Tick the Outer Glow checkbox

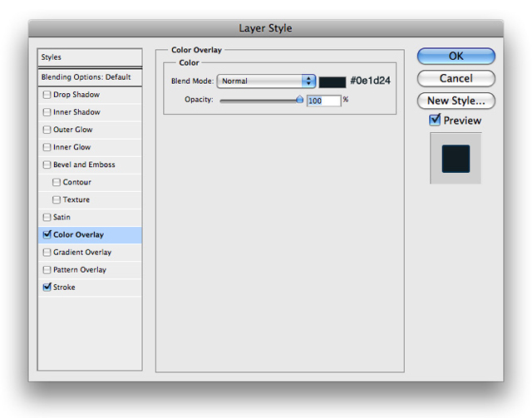[x=47, y=130]
